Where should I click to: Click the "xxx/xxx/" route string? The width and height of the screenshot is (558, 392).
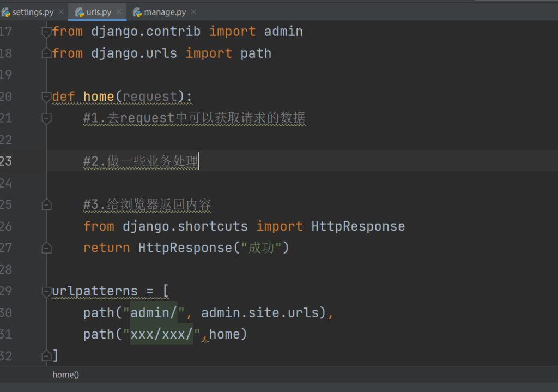click(162, 334)
